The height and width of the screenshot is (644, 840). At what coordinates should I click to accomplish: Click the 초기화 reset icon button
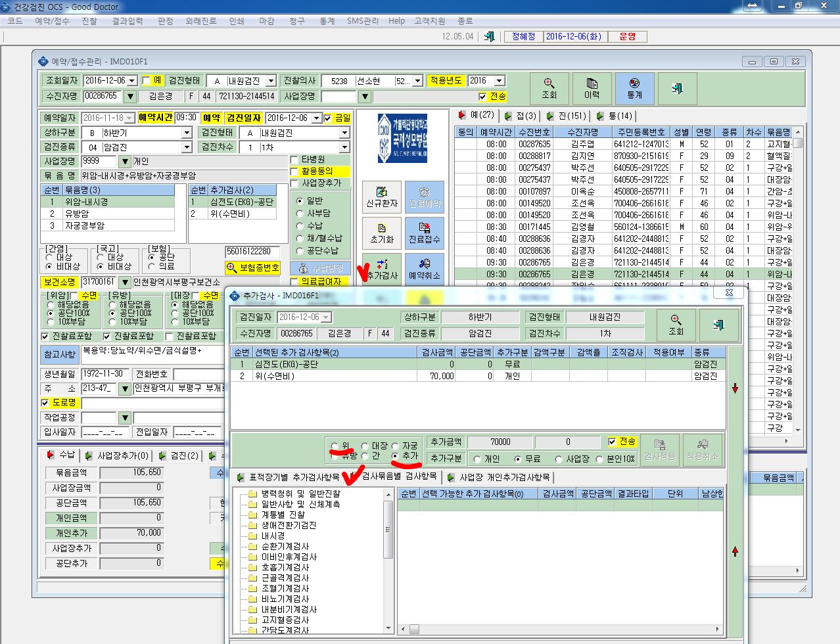point(382,233)
